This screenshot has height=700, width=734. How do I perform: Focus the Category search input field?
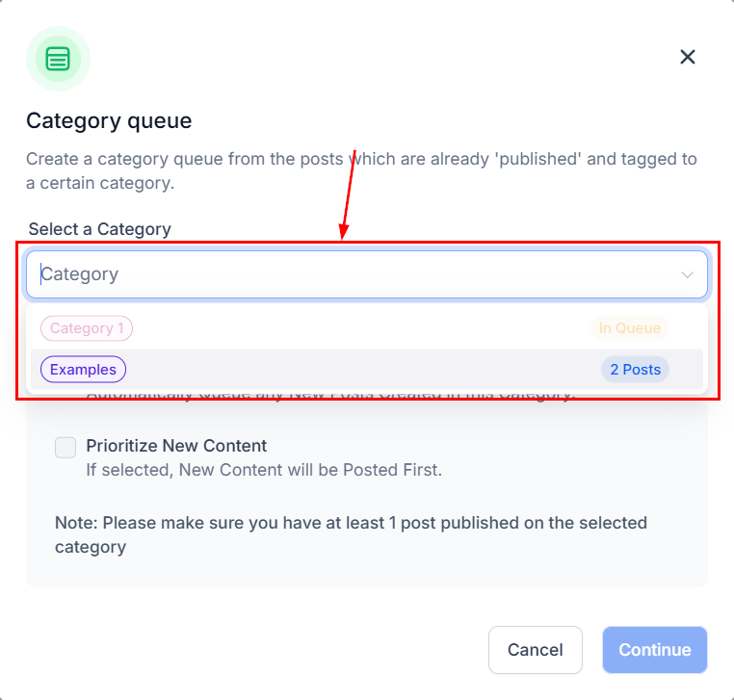point(347,274)
